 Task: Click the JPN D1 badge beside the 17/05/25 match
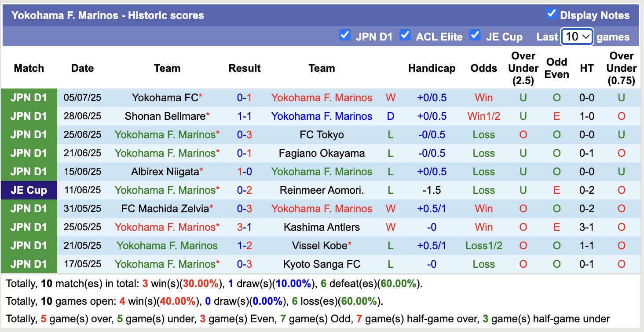point(29,264)
